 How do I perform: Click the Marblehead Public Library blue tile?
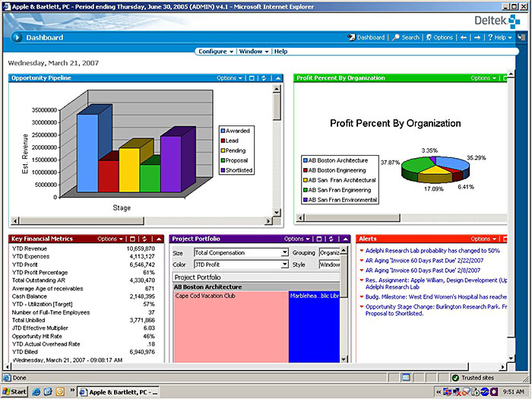pyautogui.click(x=314, y=327)
